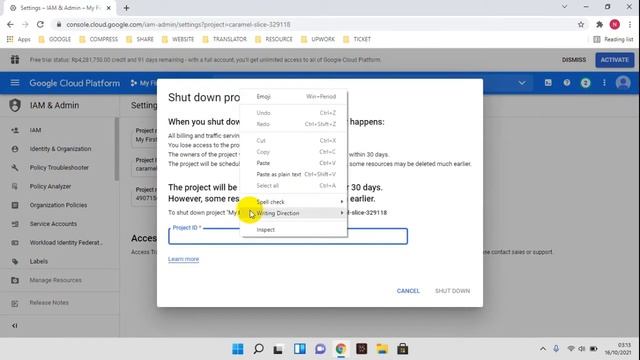Open Cloud Shell terminal icon

(x=548, y=83)
